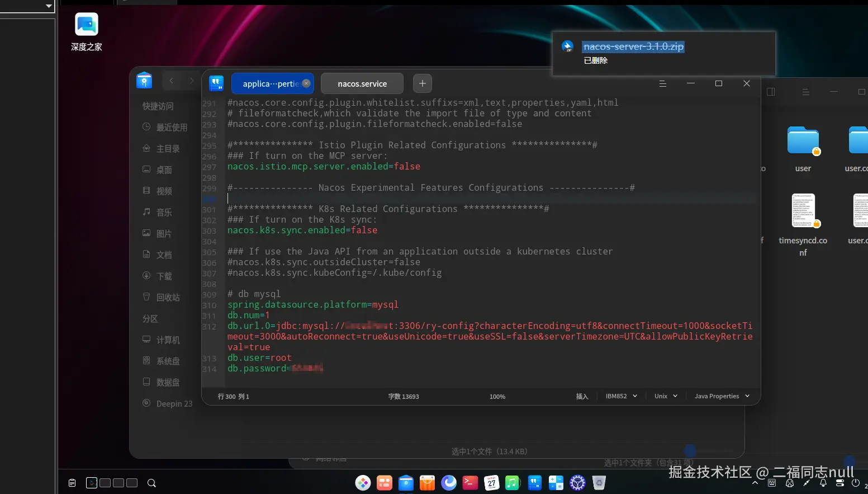Click the db.num=1 line
868x494 pixels.
coord(249,316)
